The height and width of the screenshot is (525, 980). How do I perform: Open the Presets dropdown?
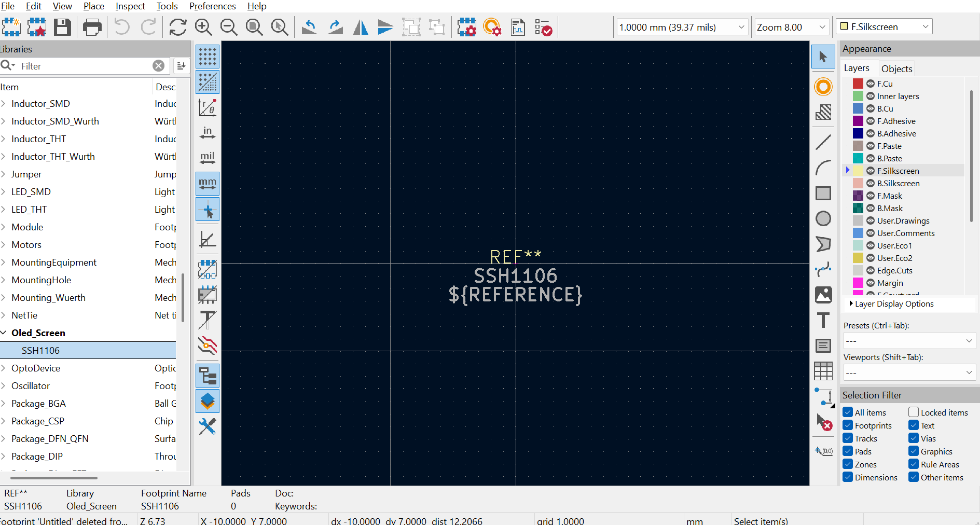tap(909, 341)
